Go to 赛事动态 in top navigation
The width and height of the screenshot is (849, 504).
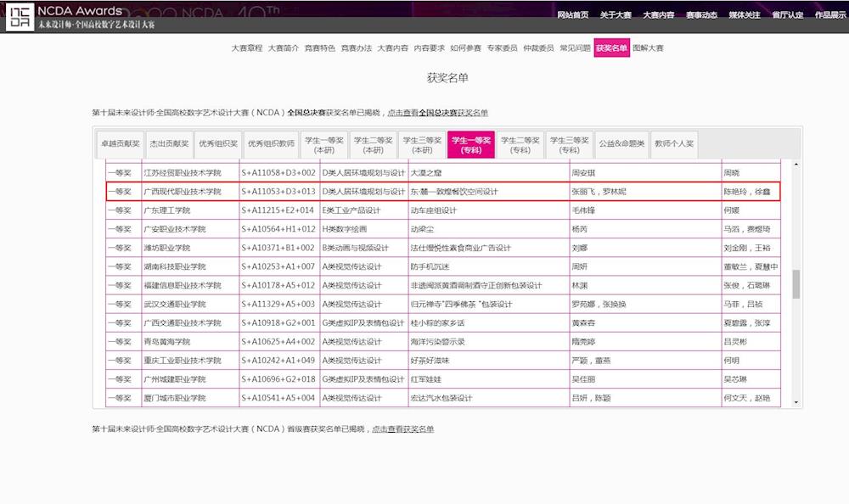click(701, 15)
